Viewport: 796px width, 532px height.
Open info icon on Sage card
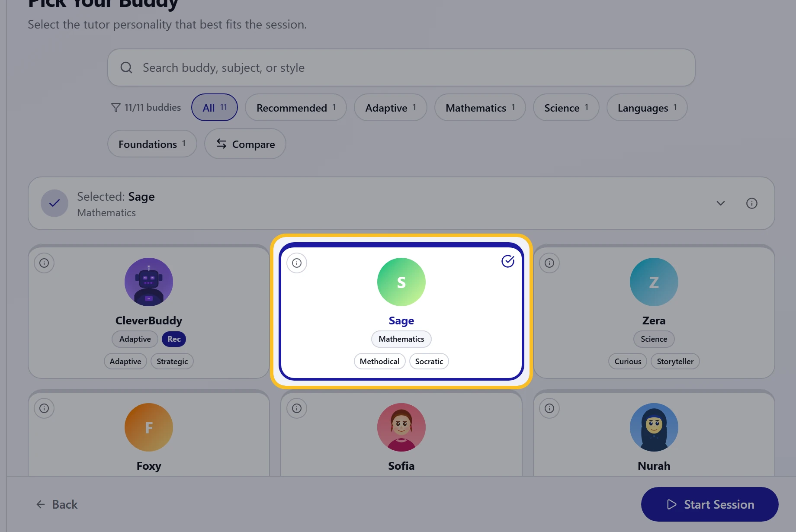coord(297,263)
